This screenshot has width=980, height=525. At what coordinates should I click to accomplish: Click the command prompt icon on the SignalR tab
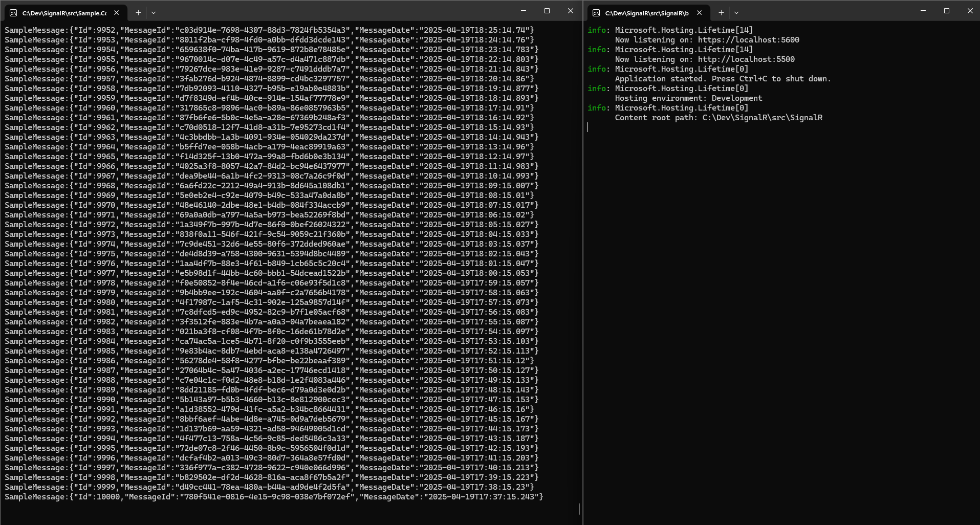tap(595, 12)
